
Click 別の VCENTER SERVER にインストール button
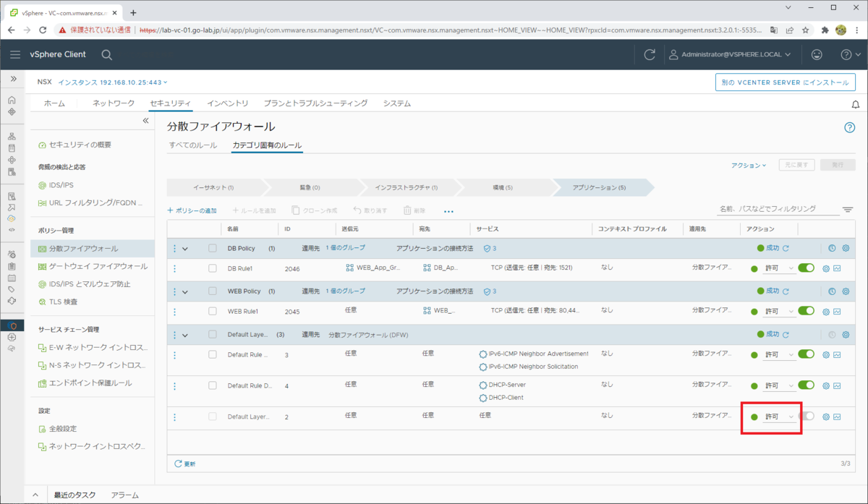(786, 82)
